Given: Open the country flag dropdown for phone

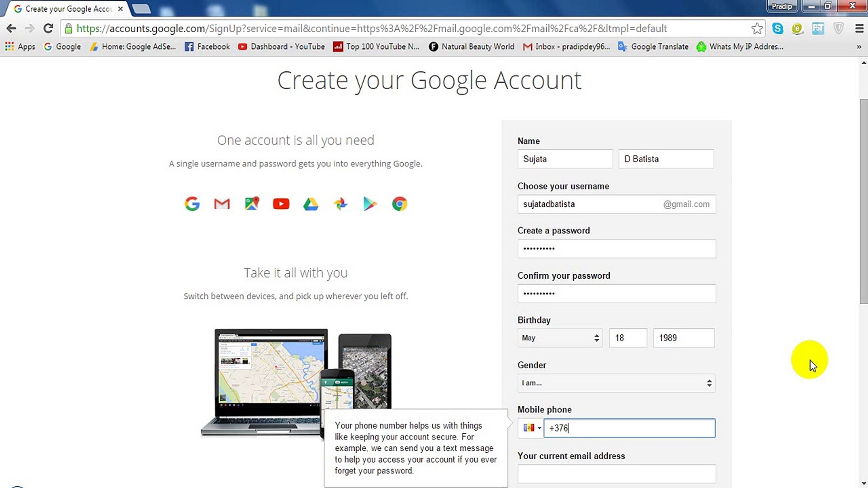Looking at the screenshot, I should pos(531,428).
